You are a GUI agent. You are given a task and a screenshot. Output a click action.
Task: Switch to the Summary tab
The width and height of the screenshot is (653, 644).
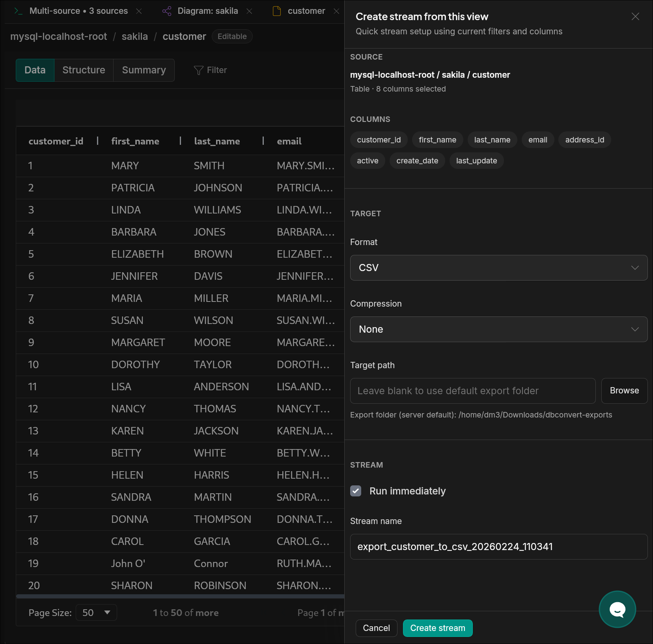click(144, 70)
